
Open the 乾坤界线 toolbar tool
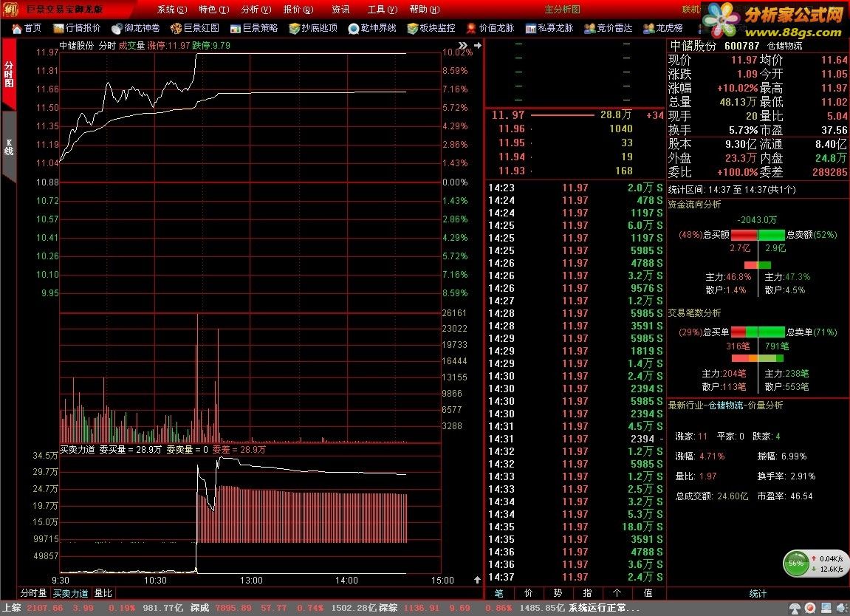[372, 28]
